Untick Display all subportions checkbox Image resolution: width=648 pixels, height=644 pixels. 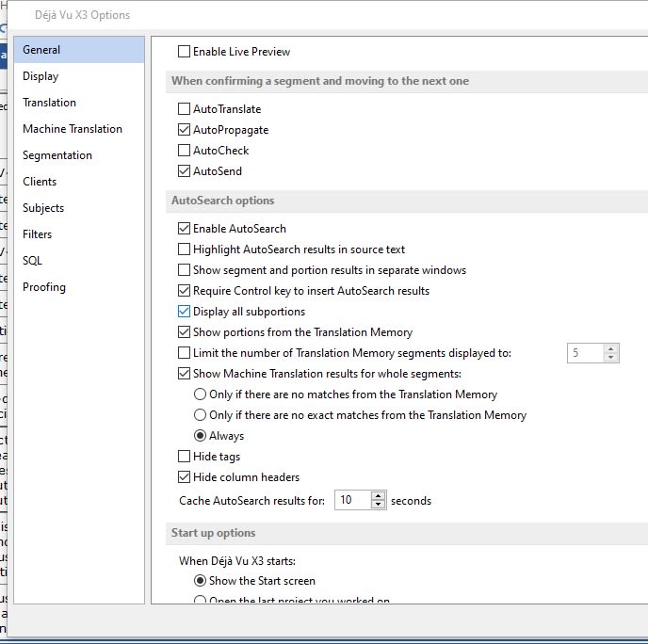pyautogui.click(x=184, y=312)
